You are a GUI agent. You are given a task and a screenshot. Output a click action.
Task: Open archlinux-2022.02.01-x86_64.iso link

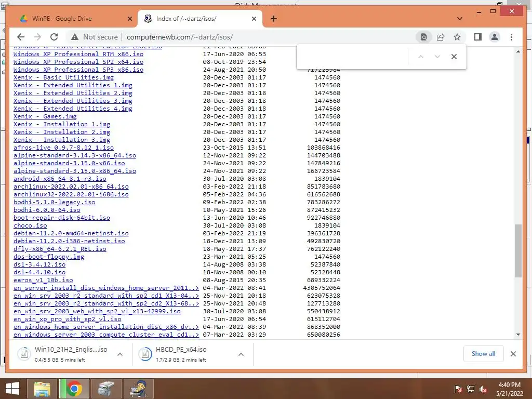point(71,187)
